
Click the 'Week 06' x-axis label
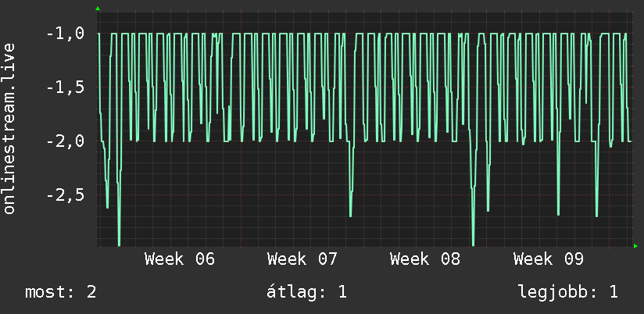(180, 259)
